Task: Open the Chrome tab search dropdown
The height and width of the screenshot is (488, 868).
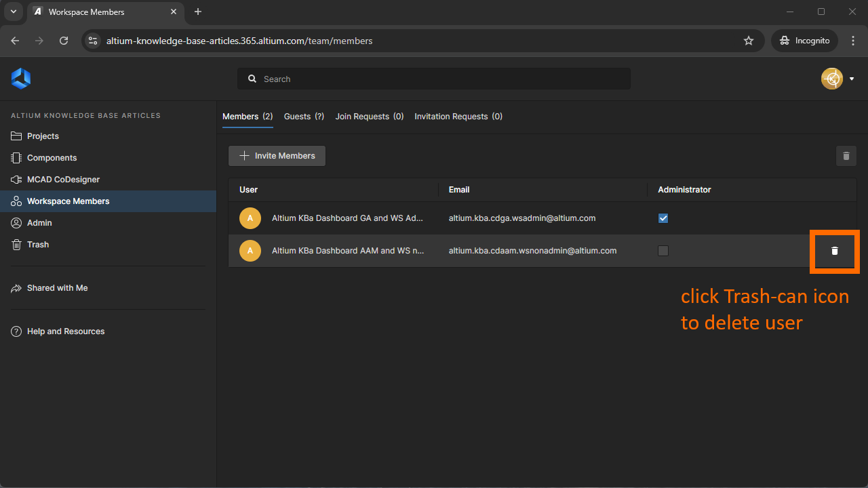Action: [x=13, y=12]
